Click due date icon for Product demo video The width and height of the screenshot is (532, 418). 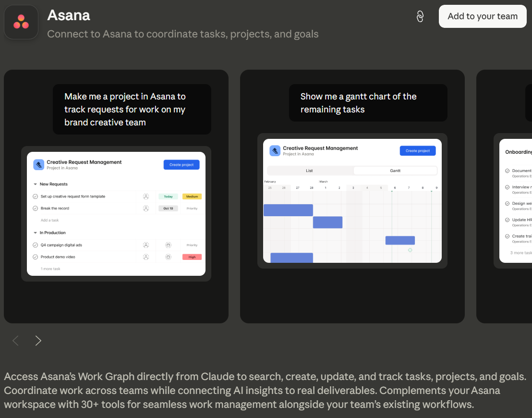[168, 257]
